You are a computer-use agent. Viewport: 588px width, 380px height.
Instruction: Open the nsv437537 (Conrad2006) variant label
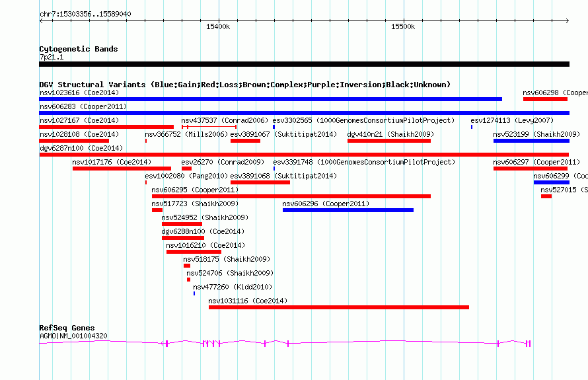coord(225,120)
